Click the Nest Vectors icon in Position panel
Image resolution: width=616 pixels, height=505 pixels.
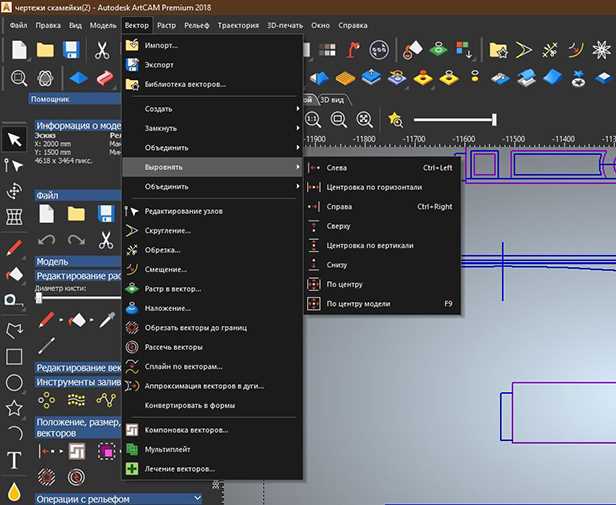coord(77,451)
